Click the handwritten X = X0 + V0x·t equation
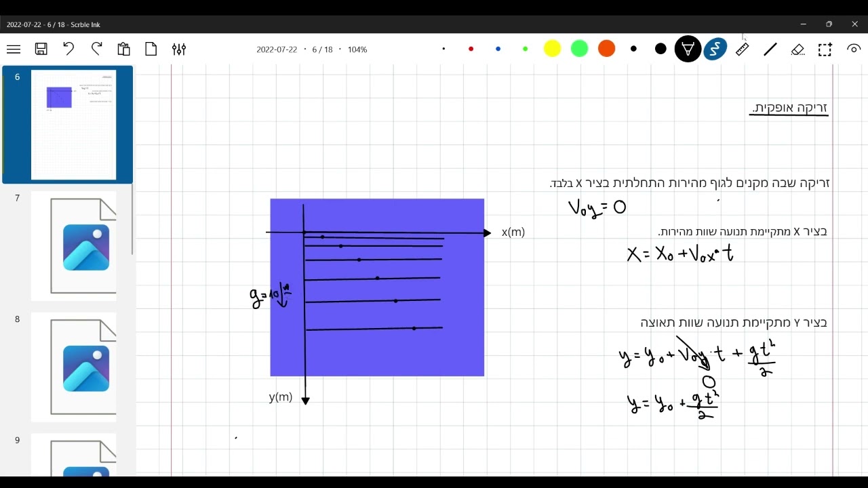 tap(680, 254)
